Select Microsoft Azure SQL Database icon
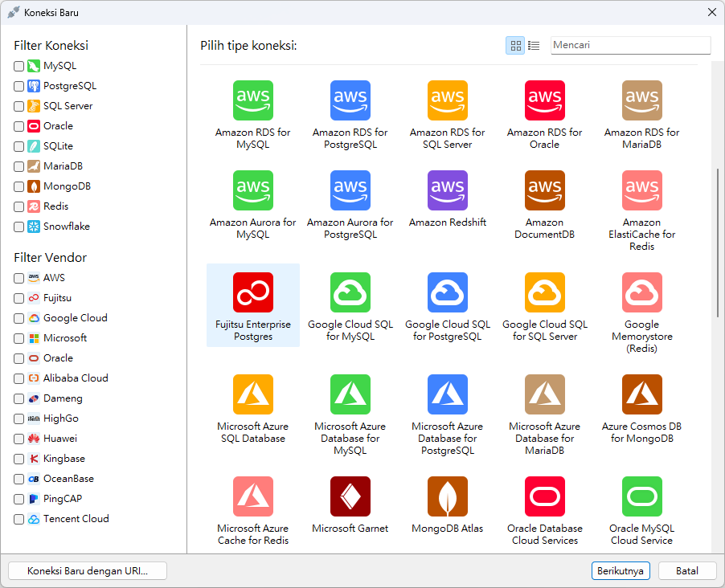Image resolution: width=725 pixels, height=588 pixels. [x=252, y=394]
